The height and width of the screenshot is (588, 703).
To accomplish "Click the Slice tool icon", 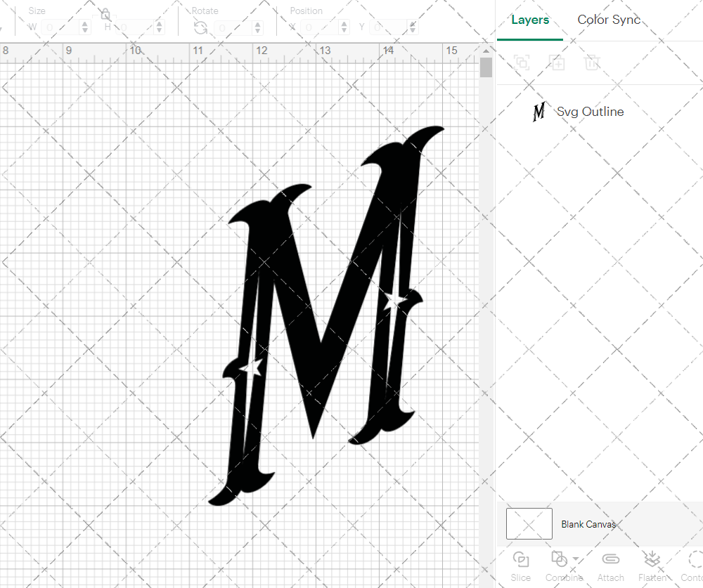I will [x=521, y=559].
